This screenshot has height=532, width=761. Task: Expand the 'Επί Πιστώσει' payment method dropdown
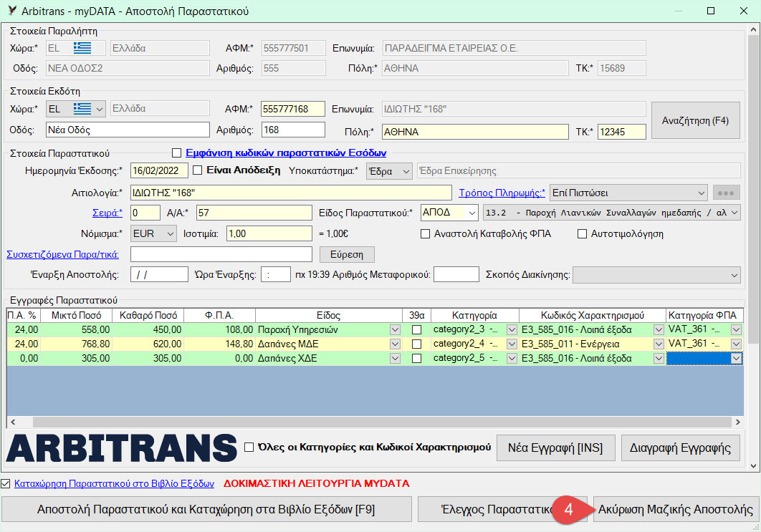tap(702, 193)
